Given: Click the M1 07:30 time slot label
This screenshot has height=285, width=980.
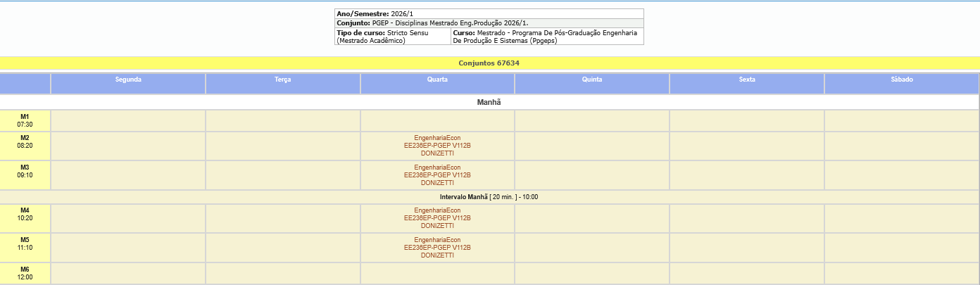Looking at the screenshot, I should (x=25, y=120).
